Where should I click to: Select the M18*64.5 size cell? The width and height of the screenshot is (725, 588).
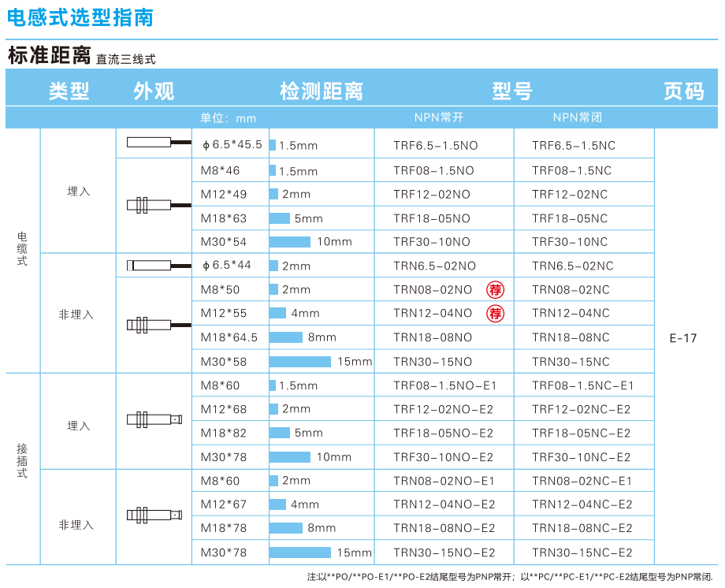(x=229, y=337)
